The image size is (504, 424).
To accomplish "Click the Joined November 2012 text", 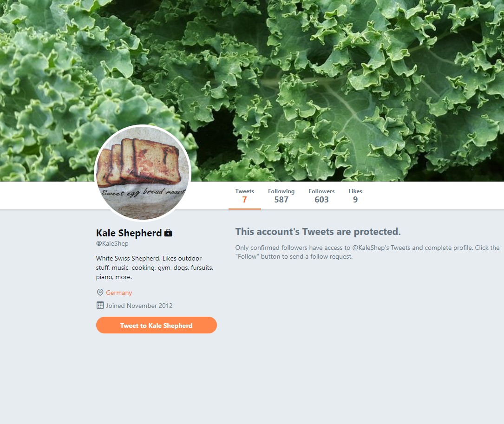I will click(139, 306).
